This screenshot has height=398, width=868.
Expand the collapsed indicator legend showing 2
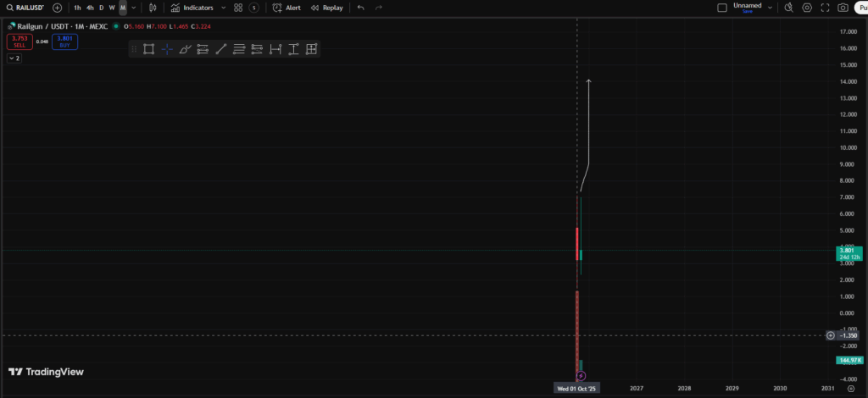14,58
